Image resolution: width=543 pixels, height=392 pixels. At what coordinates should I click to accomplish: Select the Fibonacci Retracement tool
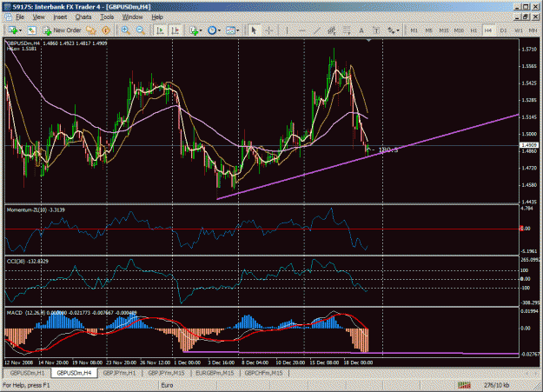point(347,30)
